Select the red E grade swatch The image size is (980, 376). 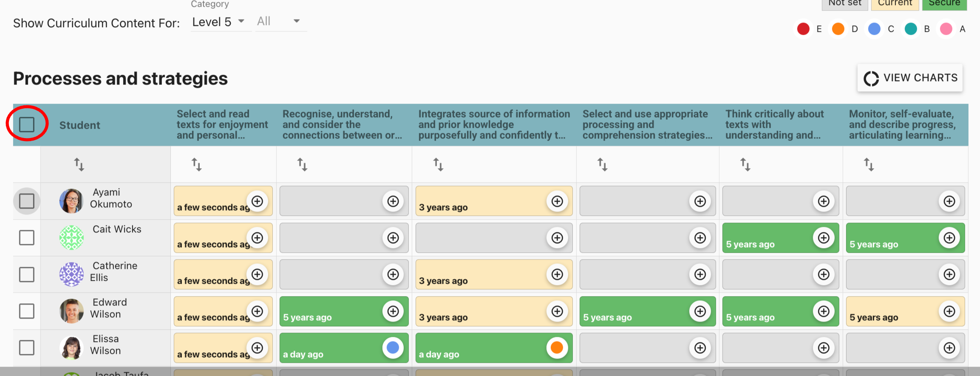(803, 29)
